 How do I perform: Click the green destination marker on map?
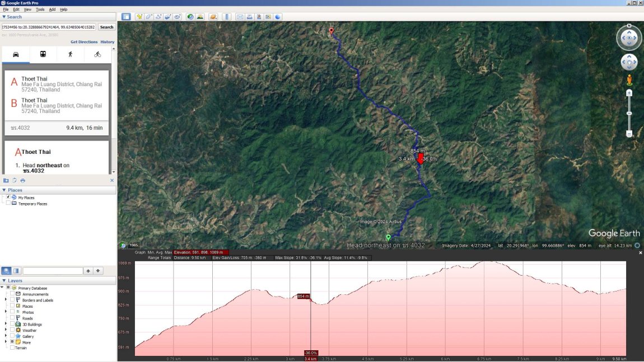pos(388,237)
